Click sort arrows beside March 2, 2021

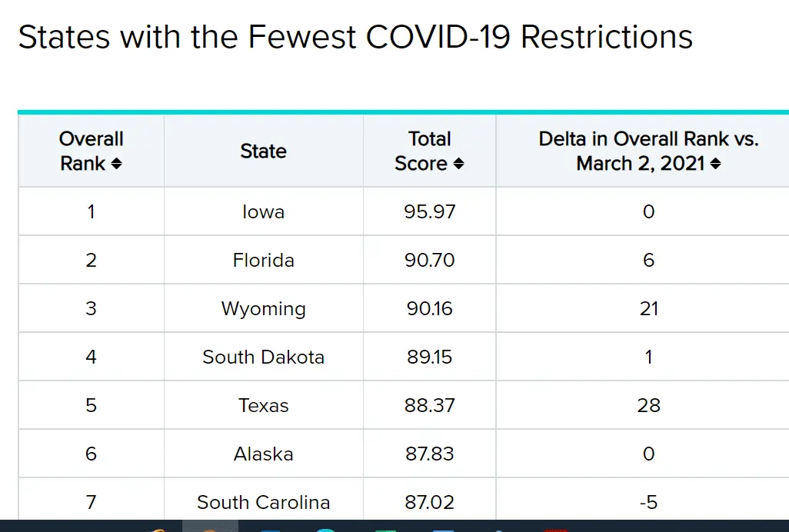pyautogui.click(x=715, y=165)
